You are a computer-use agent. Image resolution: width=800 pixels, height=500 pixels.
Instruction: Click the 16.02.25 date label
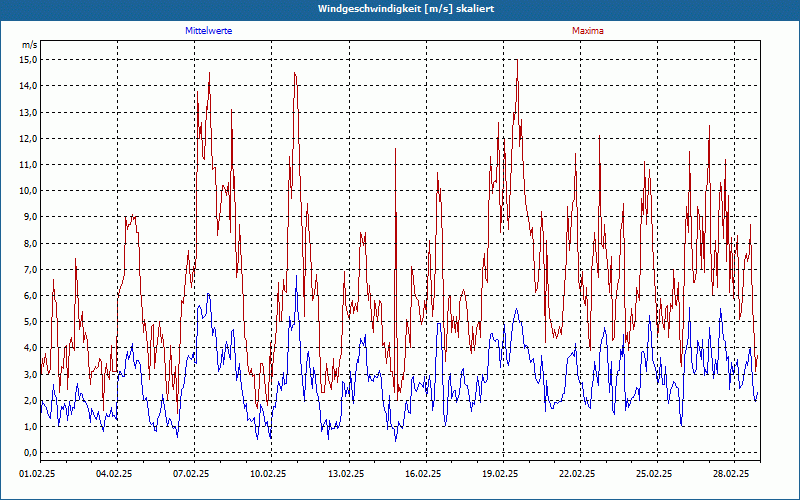click(x=423, y=474)
